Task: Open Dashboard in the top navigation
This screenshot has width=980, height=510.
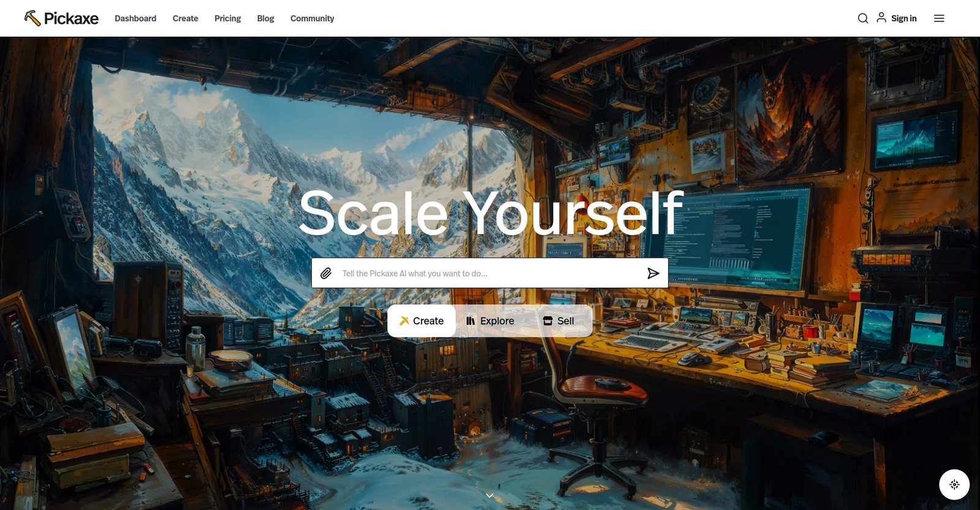Action: [135, 18]
